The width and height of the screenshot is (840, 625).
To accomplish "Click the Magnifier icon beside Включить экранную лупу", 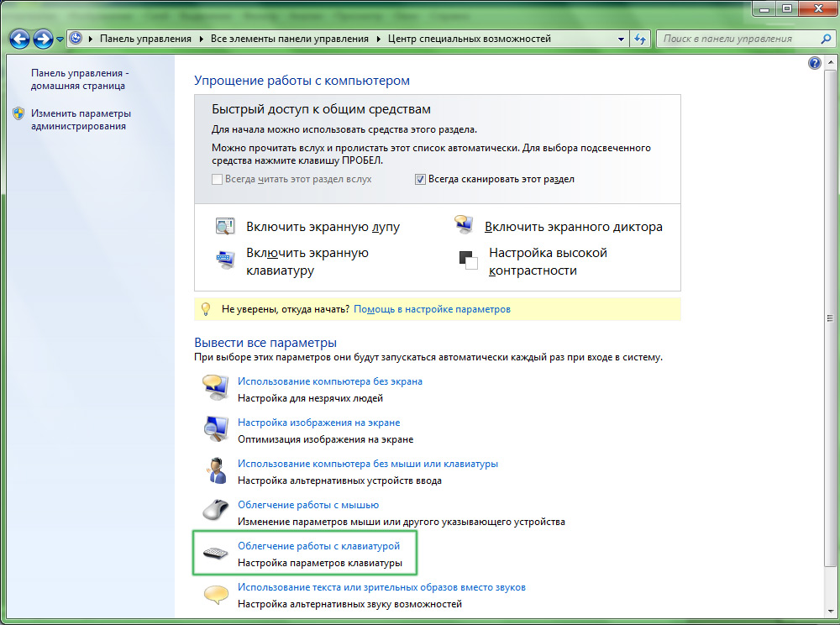I will pos(225,225).
